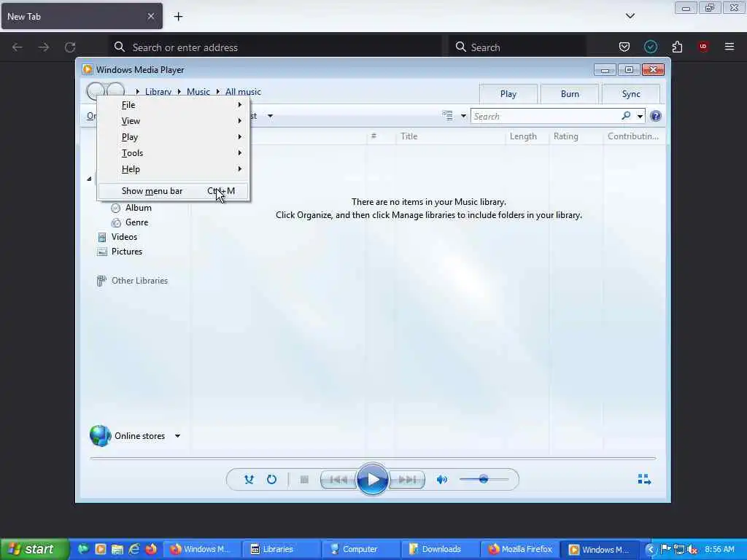The image size is (747, 560).
Task: Open the Windows start menu
Action: (34, 549)
